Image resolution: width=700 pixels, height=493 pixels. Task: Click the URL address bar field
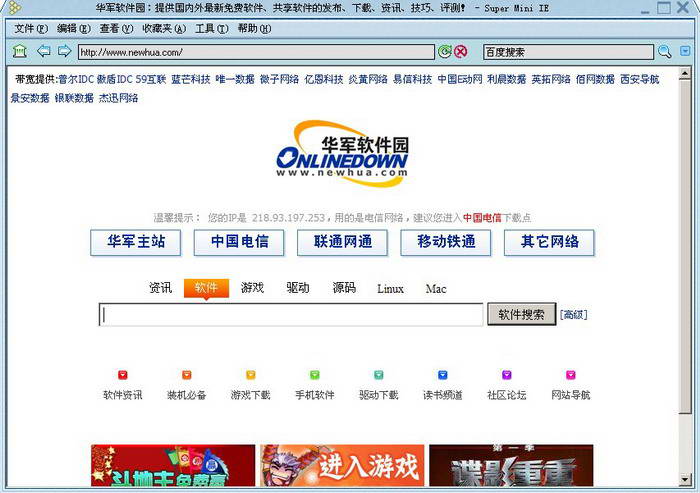point(255,52)
